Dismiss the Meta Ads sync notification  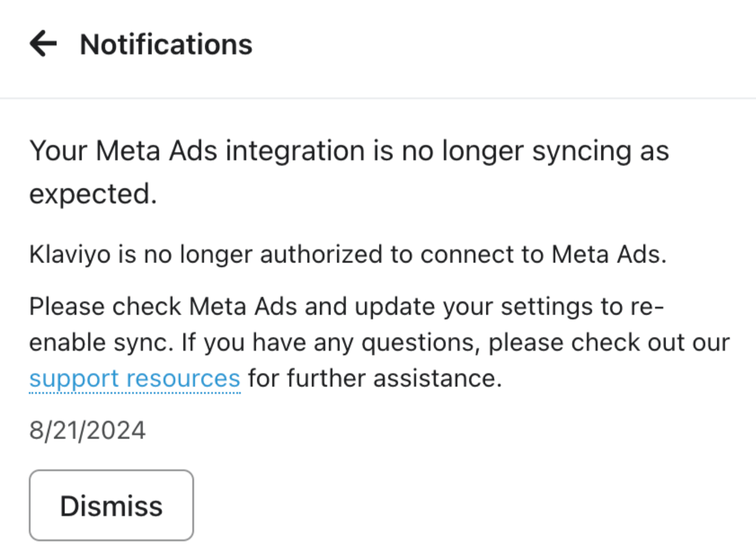click(x=111, y=506)
